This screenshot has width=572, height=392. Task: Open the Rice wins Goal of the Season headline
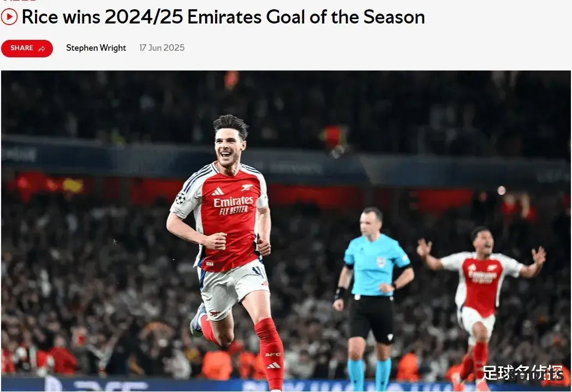pos(223,17)
